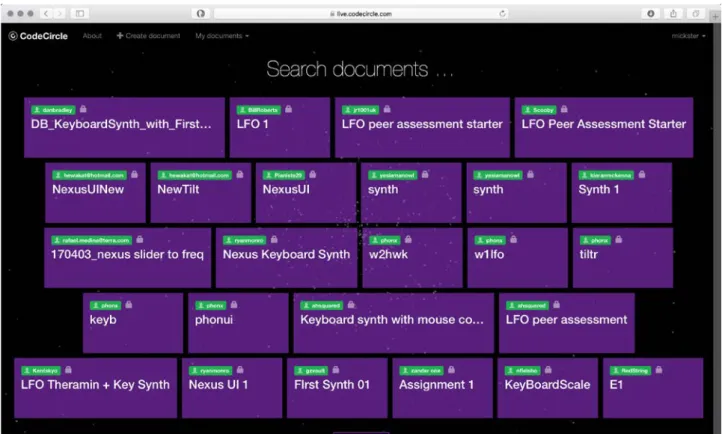This screenshot has height=434, width=722.
Task: Focus the Search documents field
Action: (x=360, y=69)
